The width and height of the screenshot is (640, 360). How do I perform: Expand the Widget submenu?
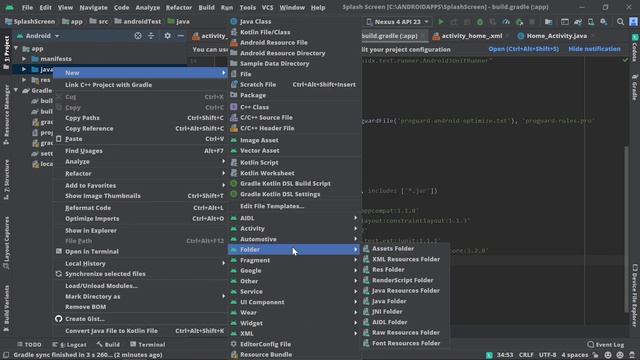pyautogui.click(x=294, y=323)
